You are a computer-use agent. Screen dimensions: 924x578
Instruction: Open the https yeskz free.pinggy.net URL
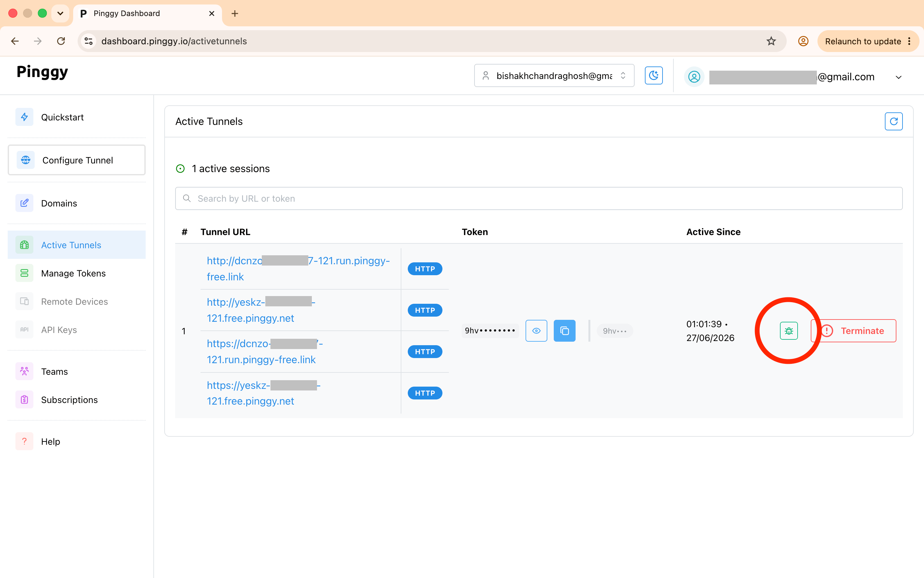point(264,393)
